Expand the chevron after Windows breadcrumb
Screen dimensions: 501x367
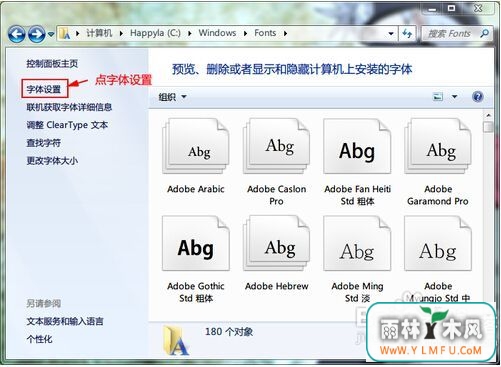245,33
